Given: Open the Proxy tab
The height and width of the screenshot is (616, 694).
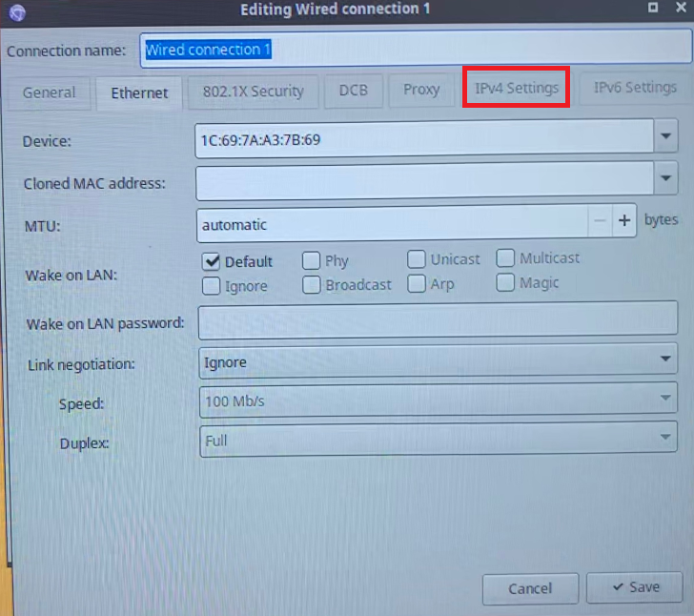Looking at the screenshot, I should pos(421,90).
